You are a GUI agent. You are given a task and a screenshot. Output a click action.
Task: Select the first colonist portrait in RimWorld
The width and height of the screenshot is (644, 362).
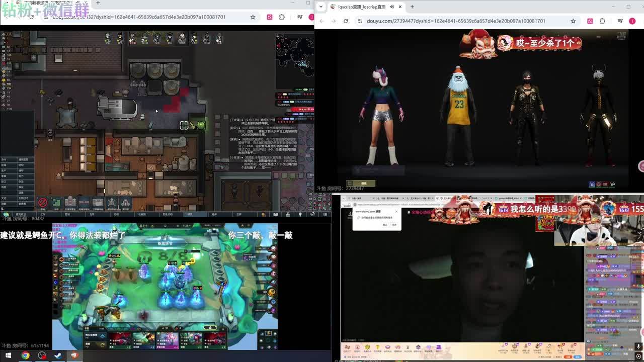coord(107,38)
